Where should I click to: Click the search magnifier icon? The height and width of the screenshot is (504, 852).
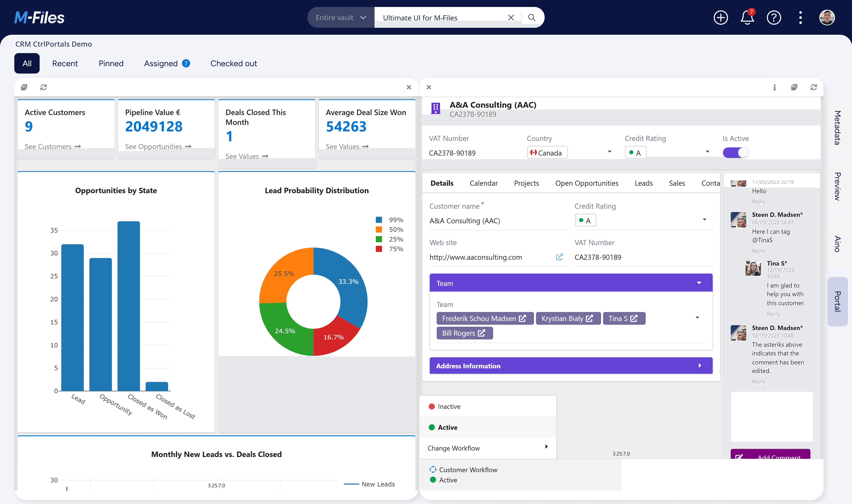pyautogui.click(x=532, y=18)
